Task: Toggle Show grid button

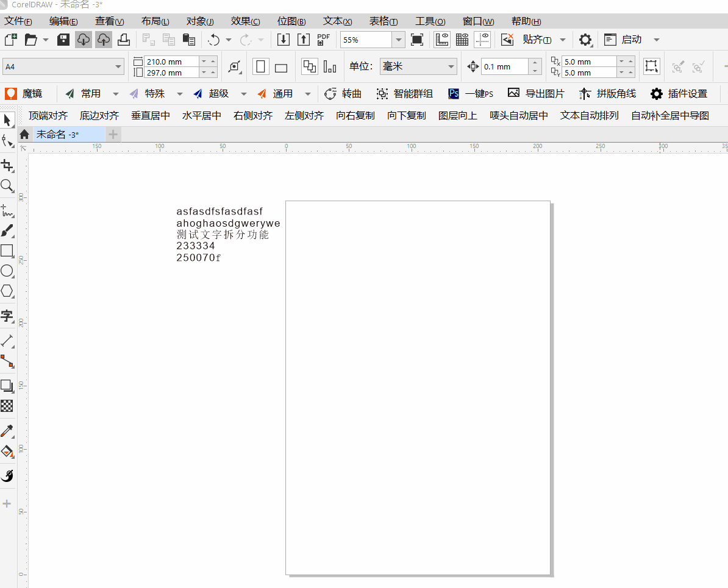Action: [x=462, y=40]
